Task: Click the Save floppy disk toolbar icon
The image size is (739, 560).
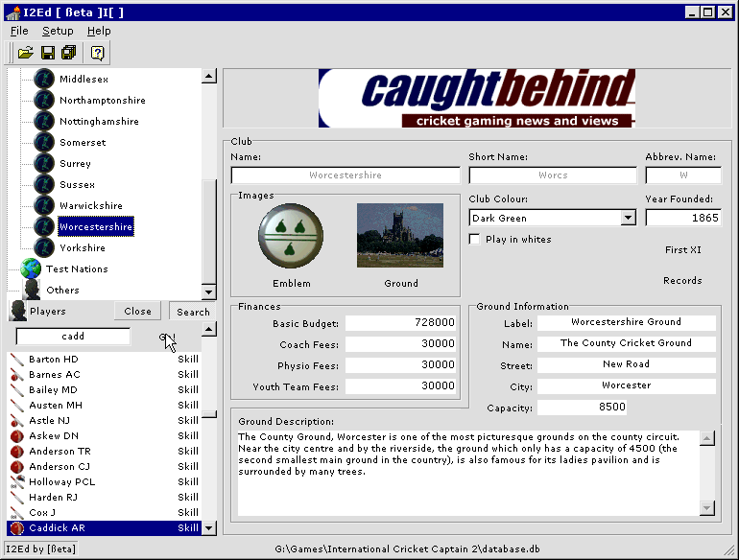Action: coord(48,52)
